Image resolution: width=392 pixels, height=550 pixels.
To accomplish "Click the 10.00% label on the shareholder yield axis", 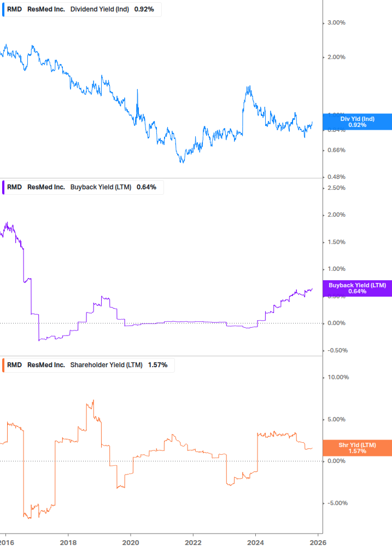I will (x=338, y=377).
